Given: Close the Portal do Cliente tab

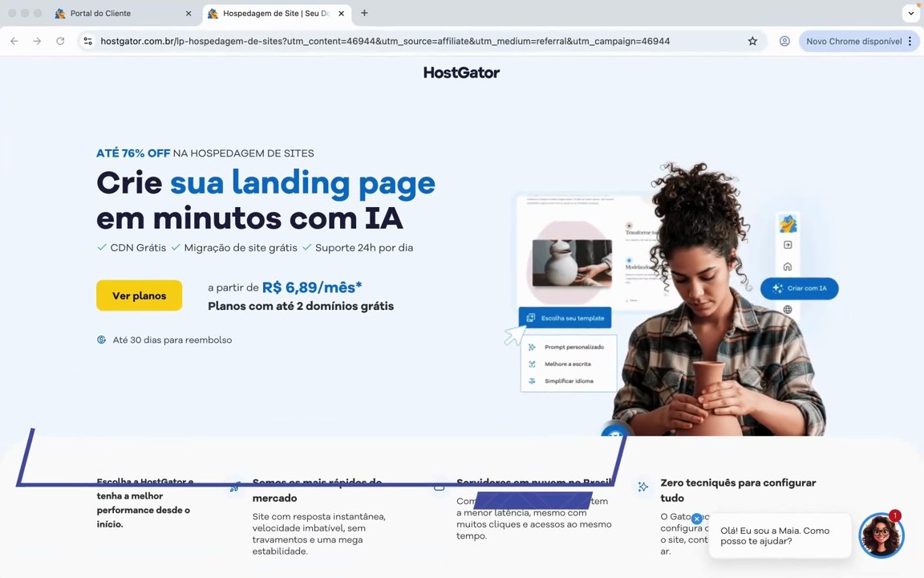Looking at the screenshot, I should point(188,13).
